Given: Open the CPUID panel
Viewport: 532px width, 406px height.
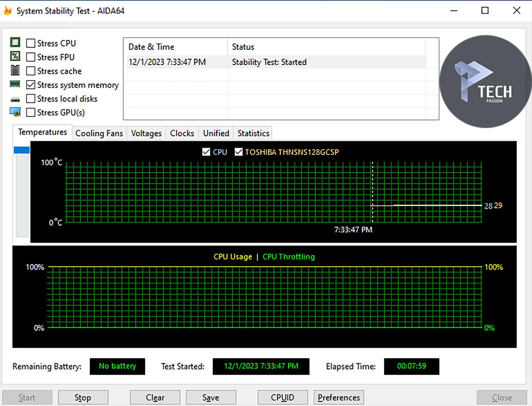Looking at the screenshot, I should click(283, 398).
